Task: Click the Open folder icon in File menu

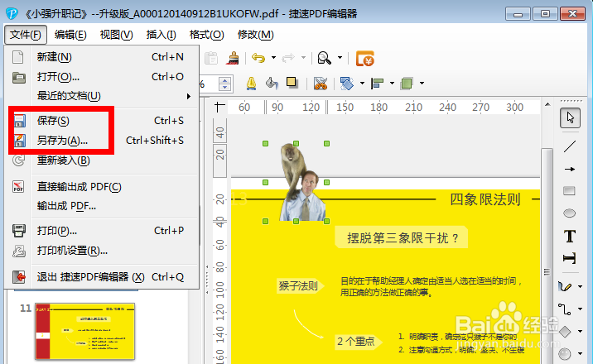Action: [x=18, y=78]
